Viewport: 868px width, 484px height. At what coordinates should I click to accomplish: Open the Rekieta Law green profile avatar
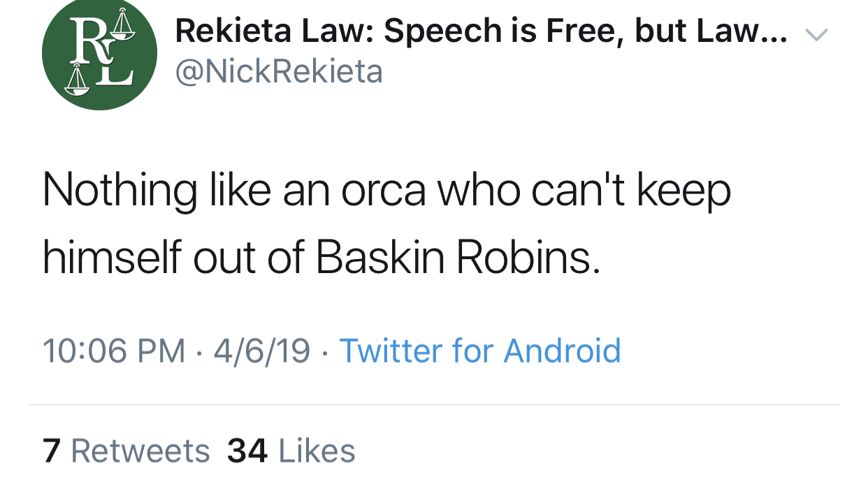point(99,54)
